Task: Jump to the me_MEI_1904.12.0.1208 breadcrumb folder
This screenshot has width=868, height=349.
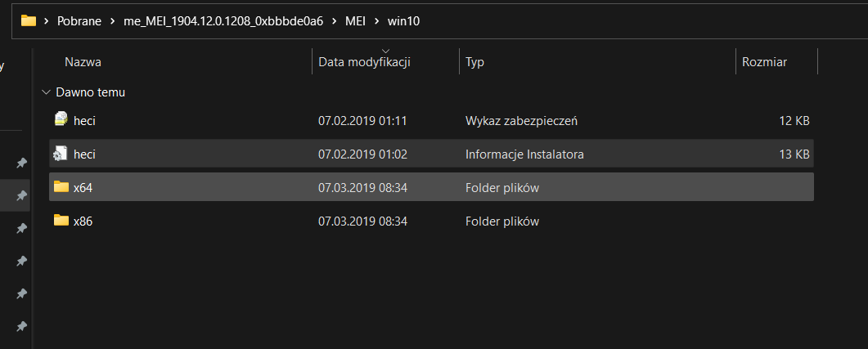Action: [x=223, y=20]
